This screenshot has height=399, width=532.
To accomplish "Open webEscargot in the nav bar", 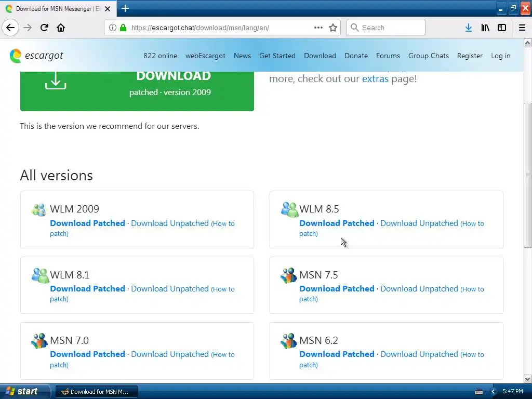I will (x=205, y=56).
